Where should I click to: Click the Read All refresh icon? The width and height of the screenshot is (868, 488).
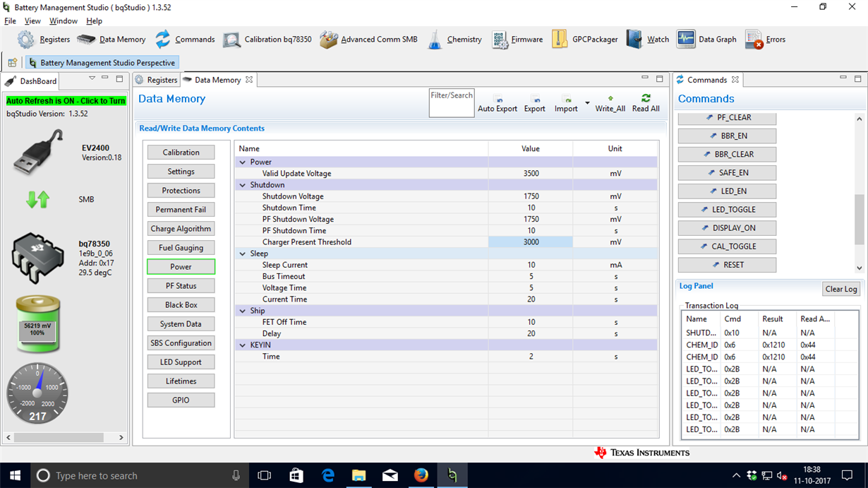click(646, 99)
